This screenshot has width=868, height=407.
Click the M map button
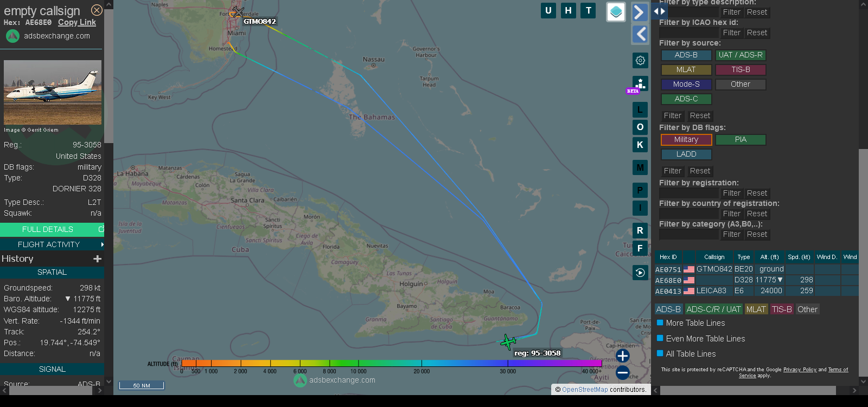click(640, 167)
